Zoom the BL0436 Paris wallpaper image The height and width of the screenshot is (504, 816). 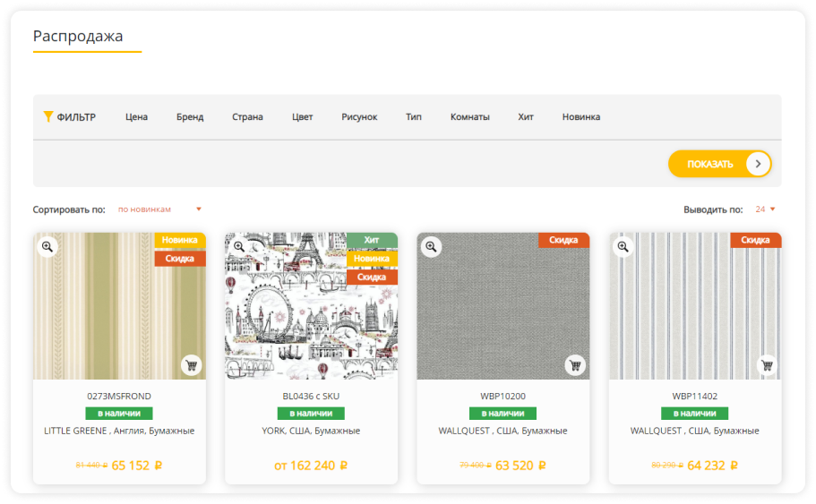239,246
